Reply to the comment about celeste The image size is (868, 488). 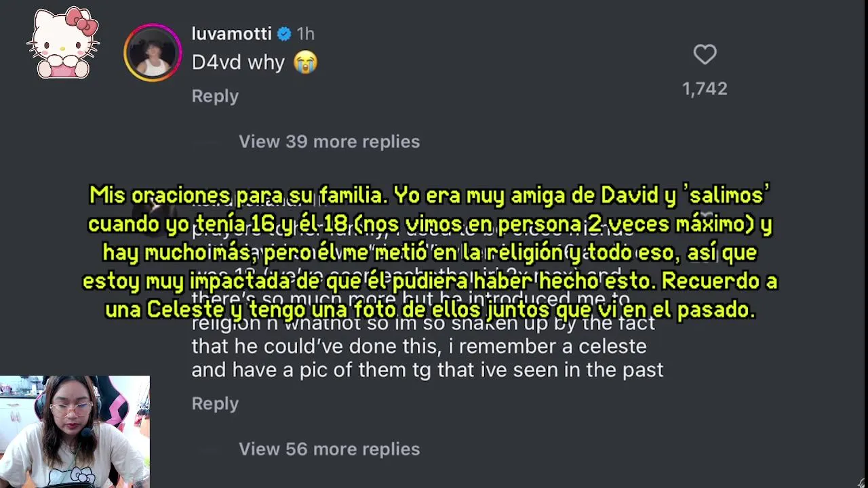coord(215,403)
